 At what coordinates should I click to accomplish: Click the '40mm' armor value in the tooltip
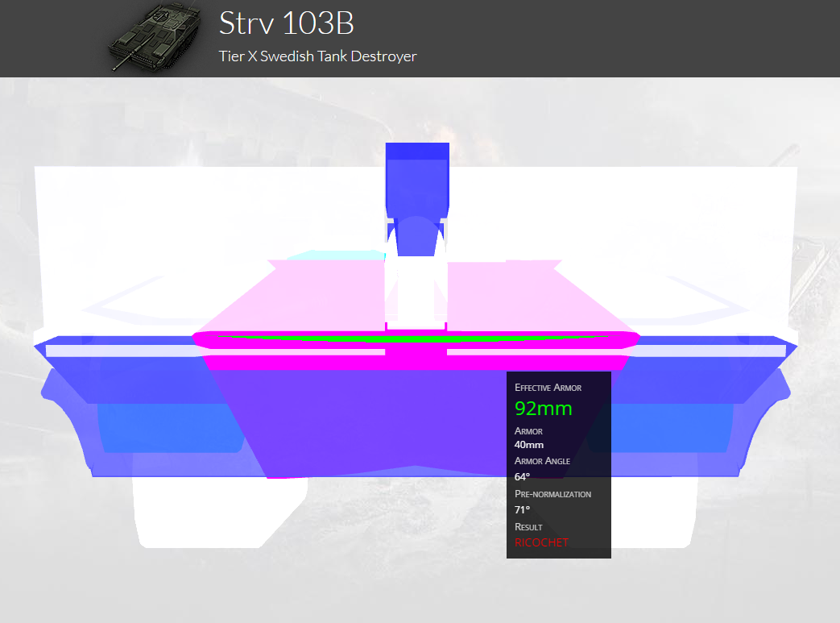529,445
